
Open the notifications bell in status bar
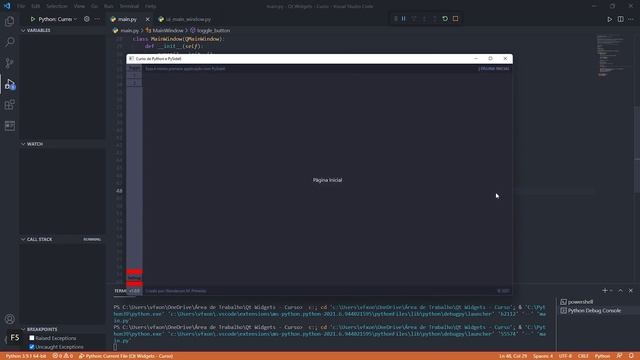(x=631, y=356)
